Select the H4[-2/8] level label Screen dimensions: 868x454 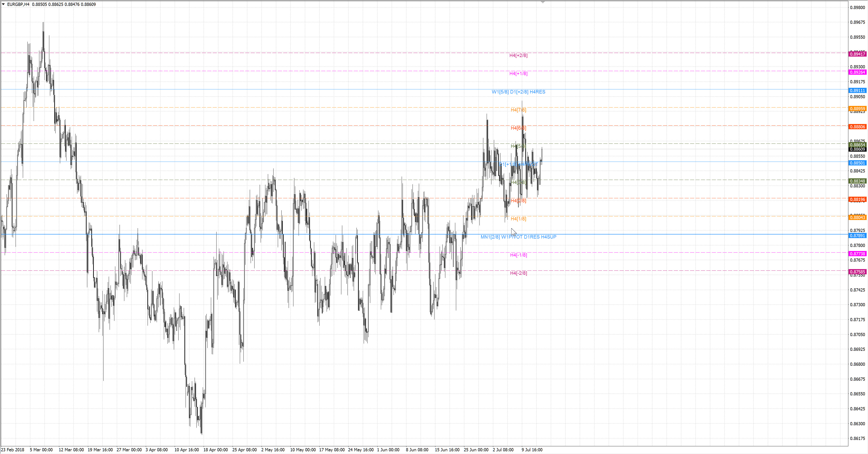[x=518, y=273]
